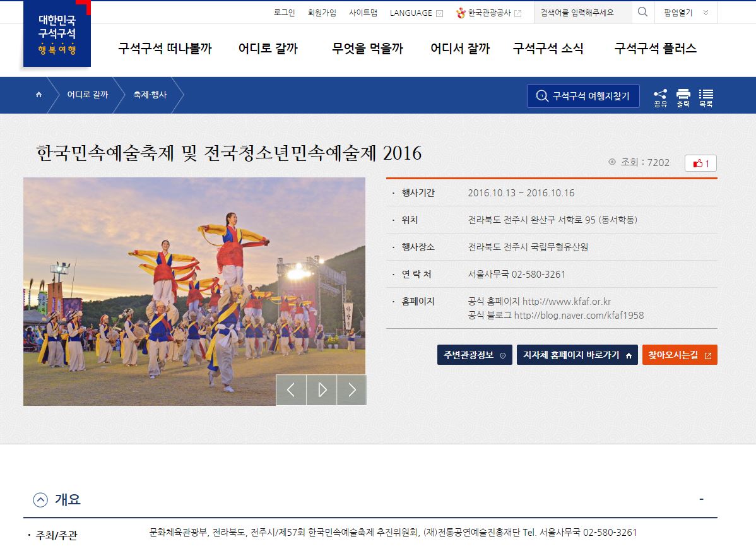
Task: Click the thumbs-up like button
Action: [x=700, y=163]
